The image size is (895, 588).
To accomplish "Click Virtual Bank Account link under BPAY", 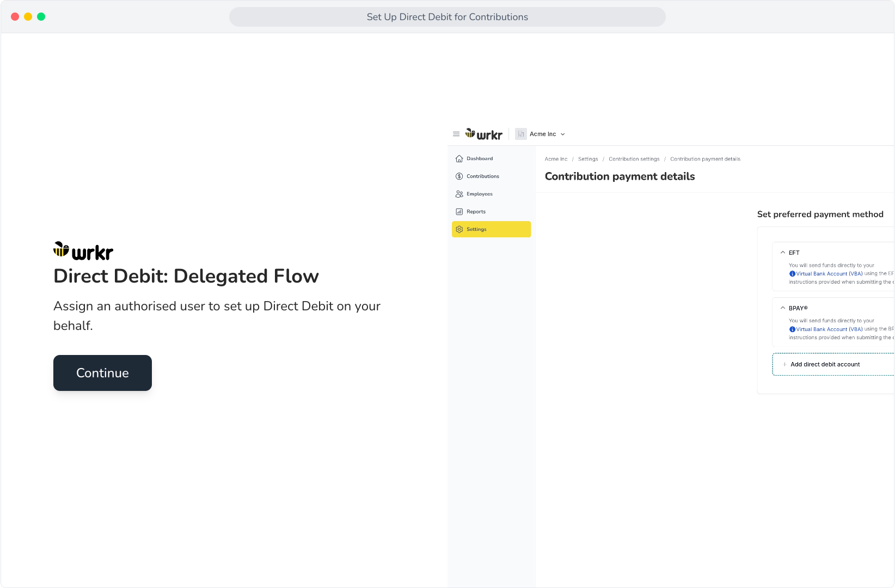I will click(829, 329).
